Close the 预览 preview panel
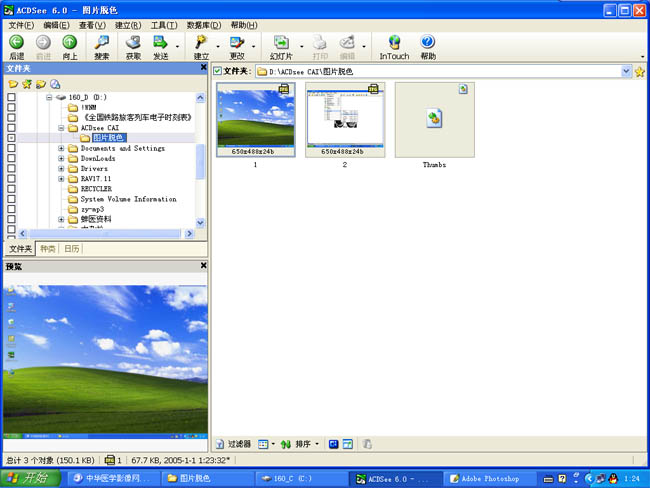This screenshot has width=650, height=488. (x=204, y=265)
